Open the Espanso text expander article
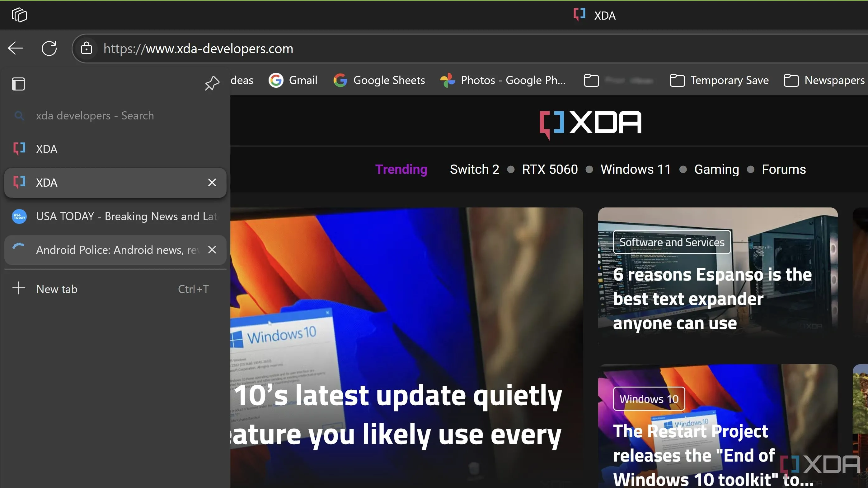Viewport: 868px width, 488px height. click(712, 298)
